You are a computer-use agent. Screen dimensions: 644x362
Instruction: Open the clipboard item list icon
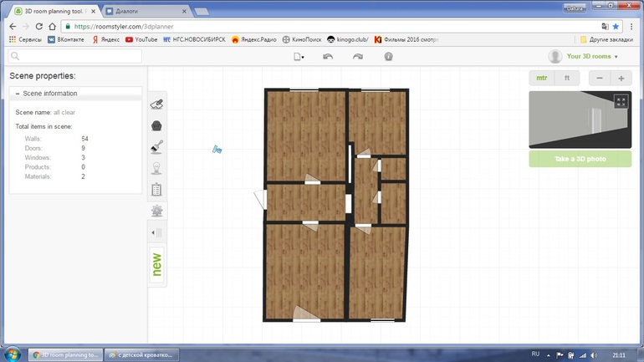[156, 190]
